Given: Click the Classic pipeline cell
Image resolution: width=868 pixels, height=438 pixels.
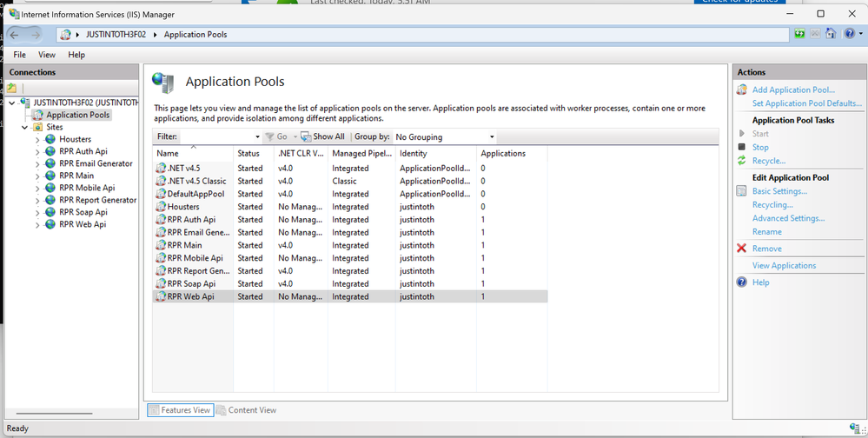Looking at the screenshot, I should 344,181.
